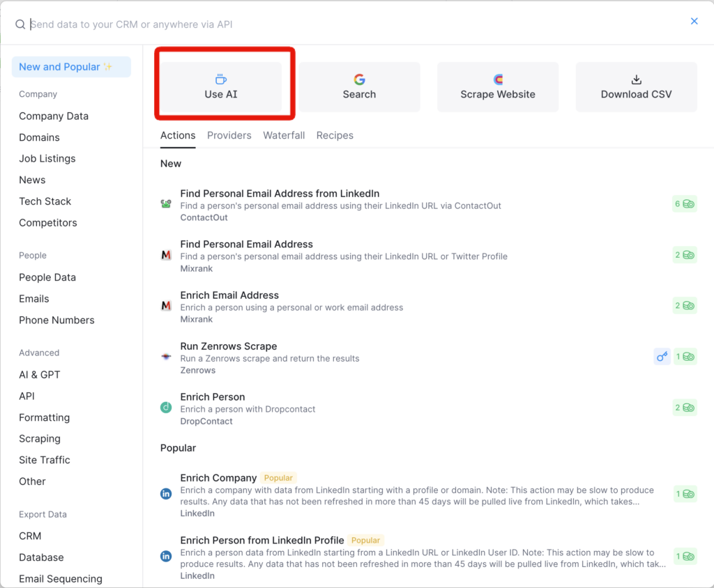This screenshot has height=588, width=714.
Task: Click 1 credit badge on Enrich Person from LinkedIn Profile
Action: (685, 556)
